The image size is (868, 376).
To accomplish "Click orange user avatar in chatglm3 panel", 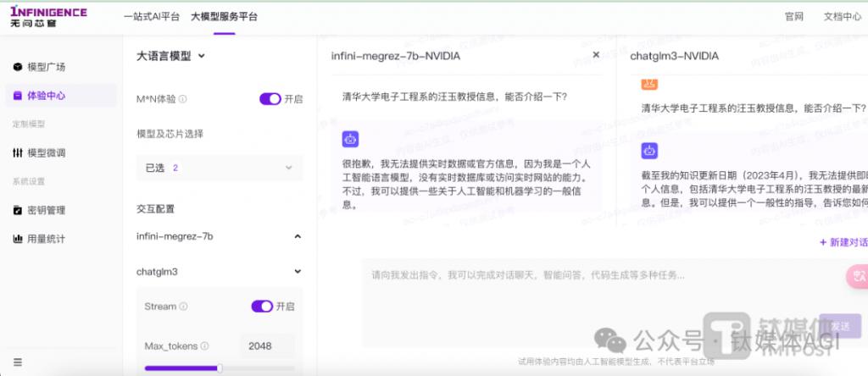I will [650, 85].
